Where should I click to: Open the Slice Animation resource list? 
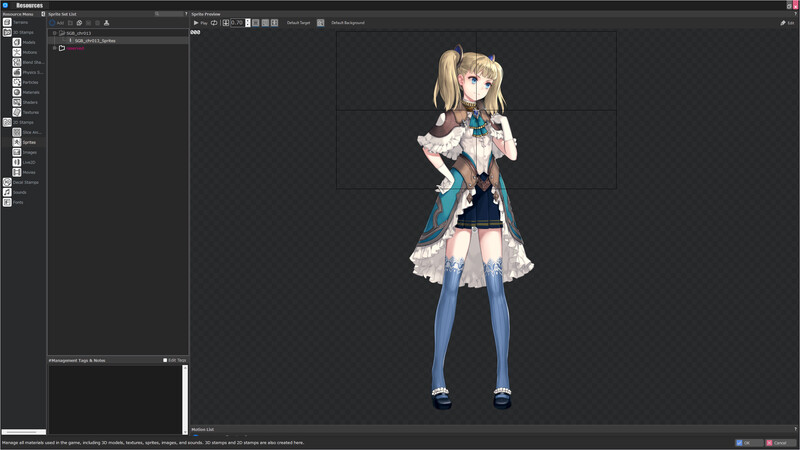pos(27,132)
